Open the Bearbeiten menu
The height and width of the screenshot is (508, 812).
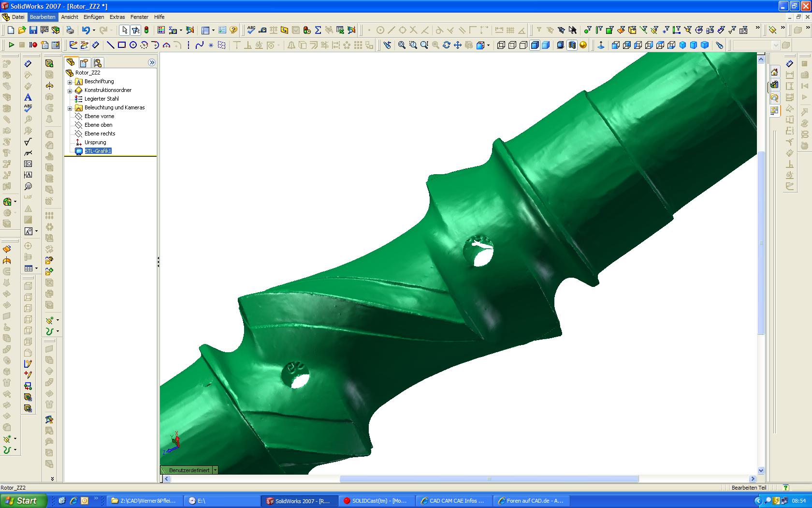(43, 17)
